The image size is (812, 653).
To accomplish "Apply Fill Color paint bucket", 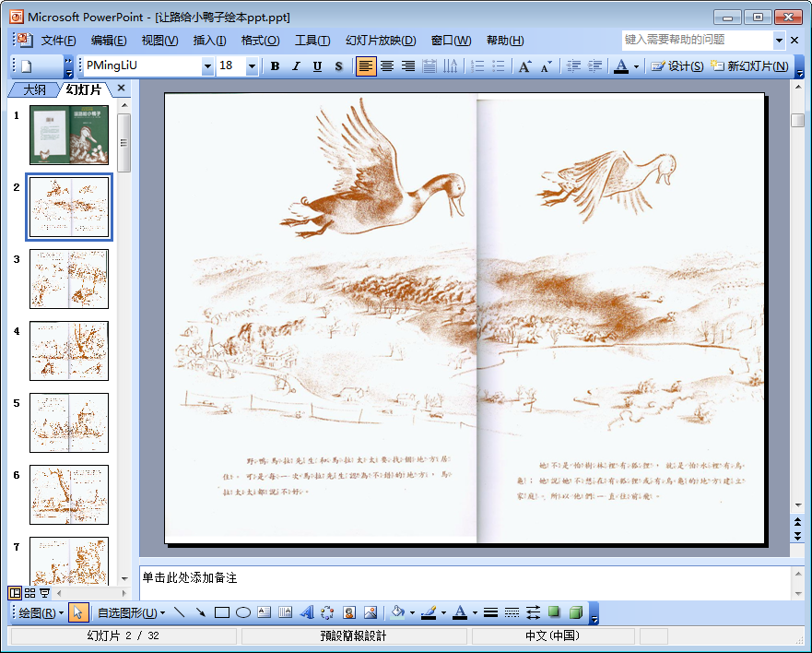I will click(x=397, y=613).
